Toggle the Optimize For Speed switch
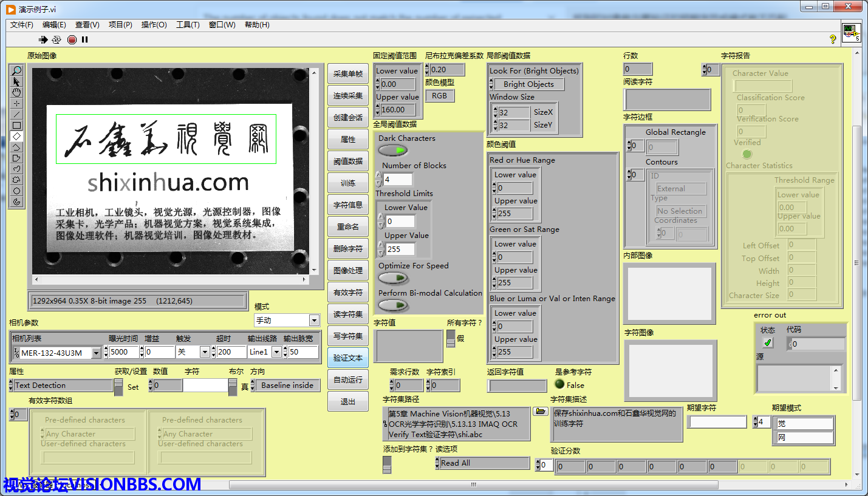868x496 pixels. click(x=393, y=278)
